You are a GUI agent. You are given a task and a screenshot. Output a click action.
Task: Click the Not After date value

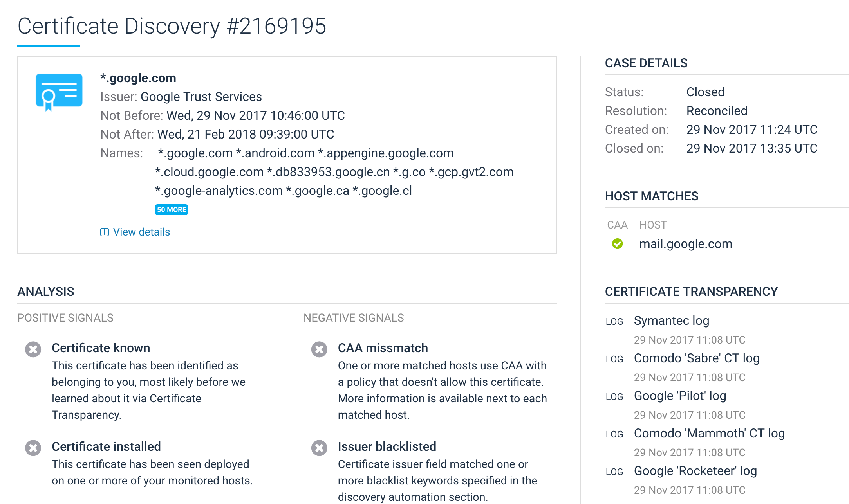click(x=246, y=134)
